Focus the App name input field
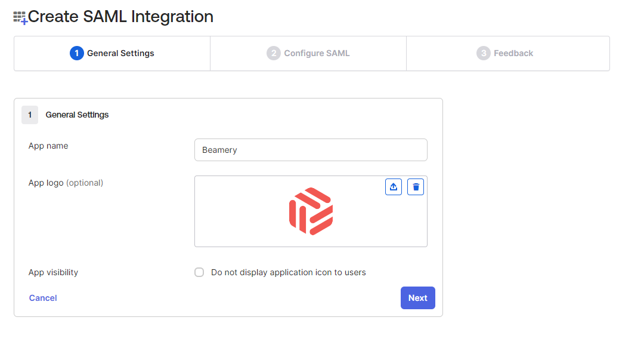This screenshot has width=644, height=354. click(311, 150)
